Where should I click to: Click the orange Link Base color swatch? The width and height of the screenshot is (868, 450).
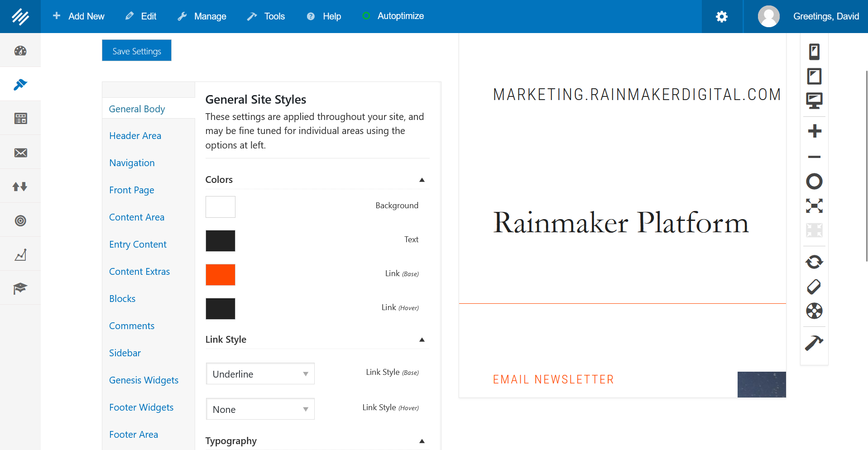tap(220, 274)
